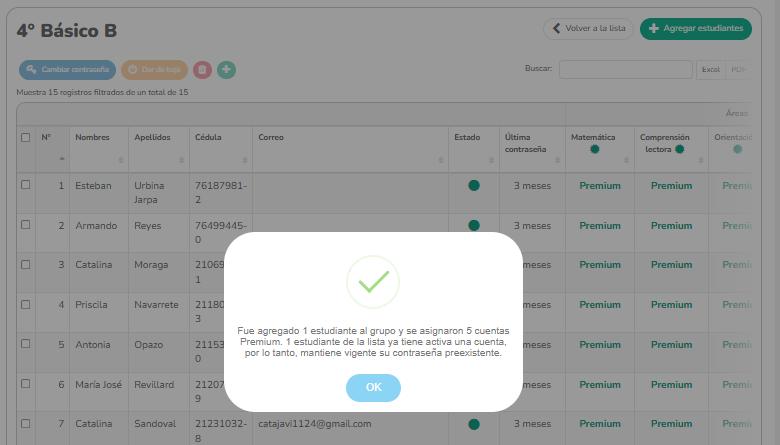This screenshot has width=780, height=445.
Task: Click the green dot under Matemática header
Action: [594, 149]
